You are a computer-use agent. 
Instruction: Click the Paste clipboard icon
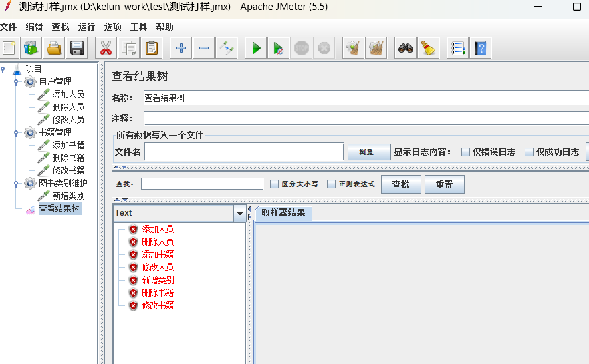151,48
